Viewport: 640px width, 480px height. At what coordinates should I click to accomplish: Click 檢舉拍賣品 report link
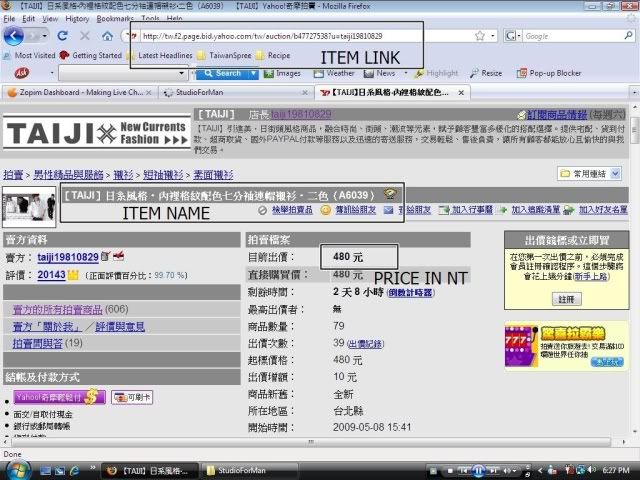tap(292, 210)
